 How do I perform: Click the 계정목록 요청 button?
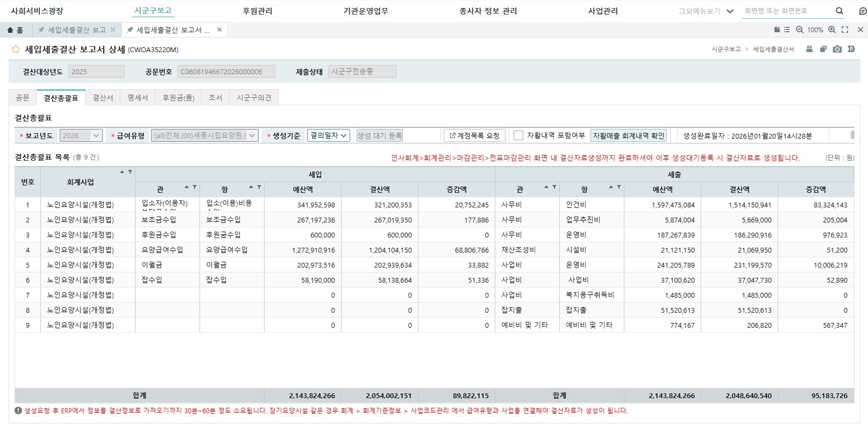(x=475, y=135)
